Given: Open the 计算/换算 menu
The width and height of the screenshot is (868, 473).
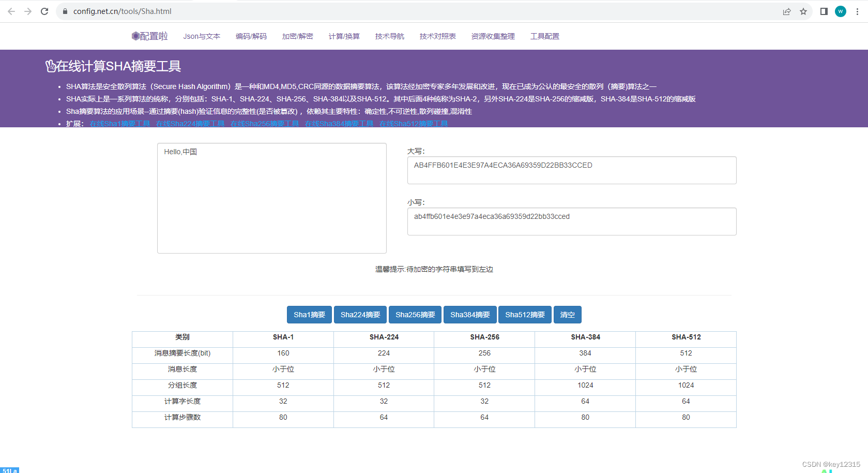Looking at the screenshot, I should (x=344, y=36).
